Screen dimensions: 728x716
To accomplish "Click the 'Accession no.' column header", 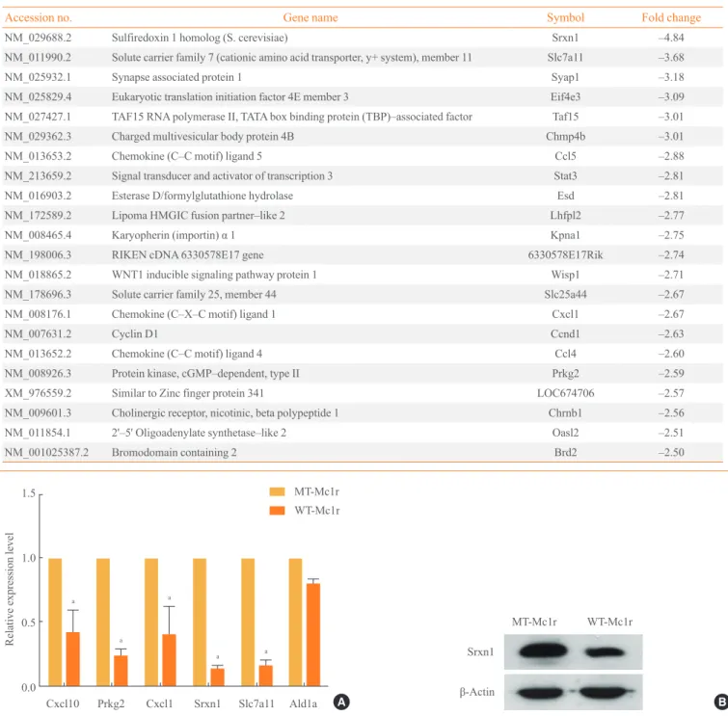I will pos(38,17).
